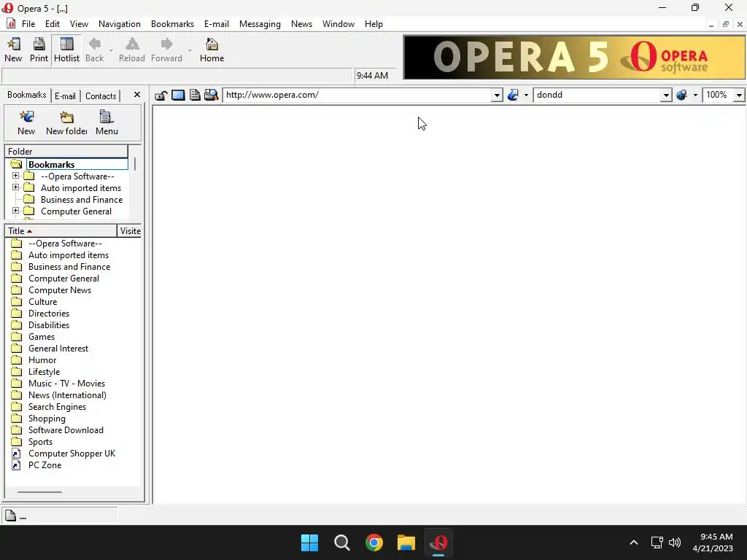Viewport: 747px width, 560px height.
Task: Open dropdown arrow beside Go icon
Action: pyautogui.click(x=526, y=96)
